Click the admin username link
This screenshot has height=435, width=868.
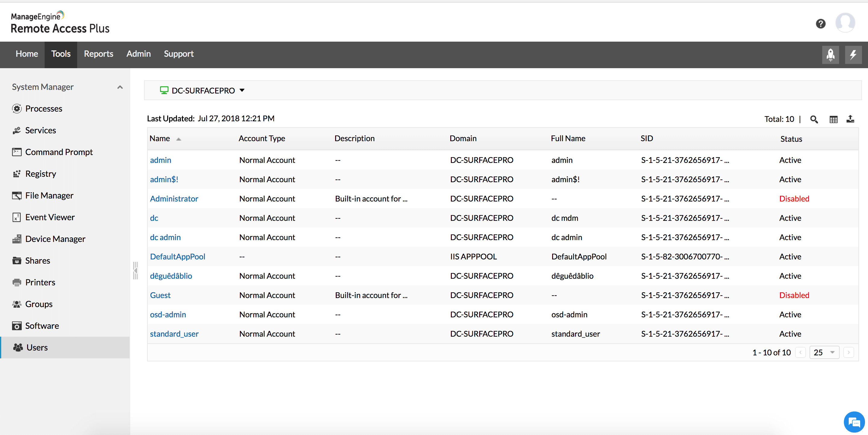160,160
